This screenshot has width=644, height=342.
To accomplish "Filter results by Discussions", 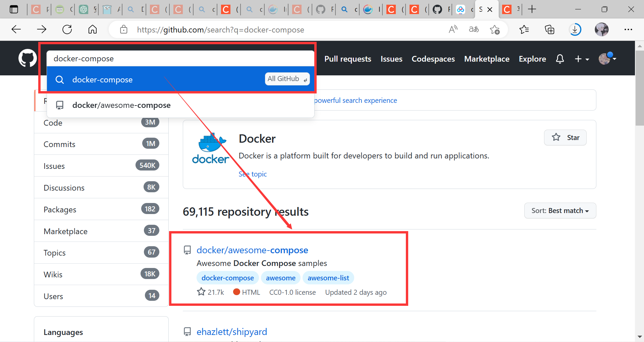I will 101,188.
